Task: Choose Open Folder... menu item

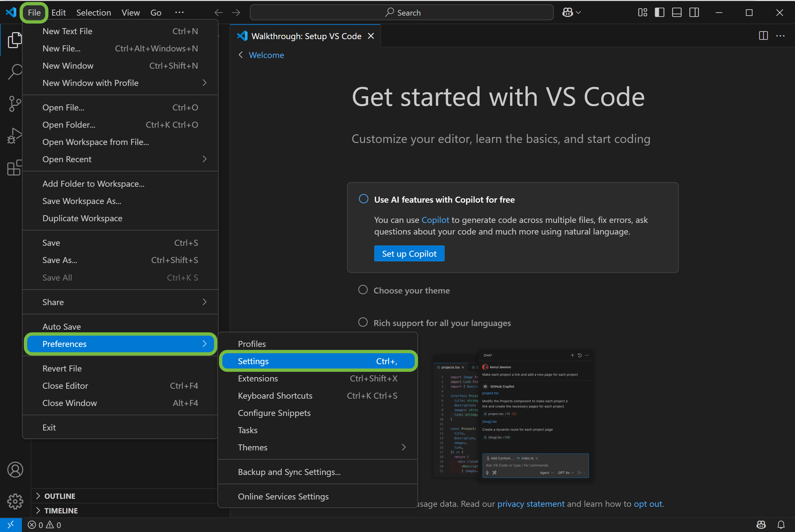Action: point(120,124)
